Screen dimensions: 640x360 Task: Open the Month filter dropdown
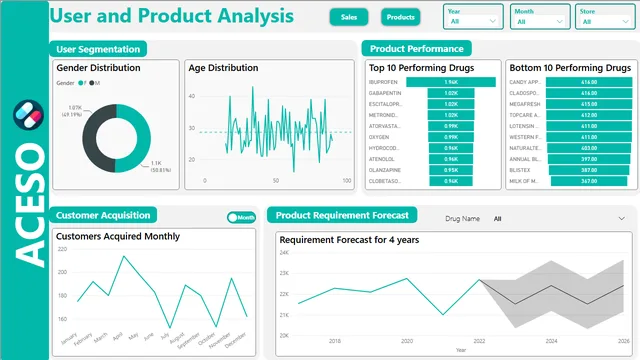pos(540,17)
